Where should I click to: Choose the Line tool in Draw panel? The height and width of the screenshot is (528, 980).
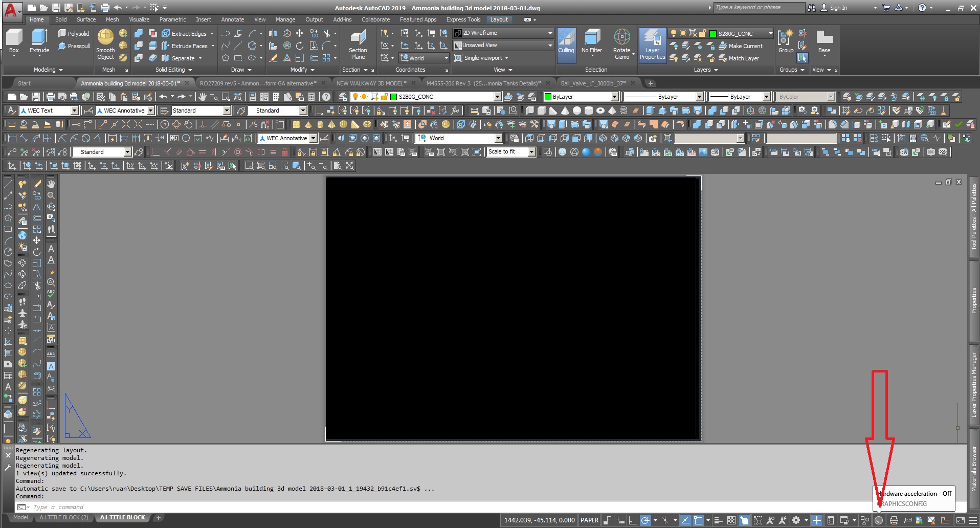coord(238,46)
